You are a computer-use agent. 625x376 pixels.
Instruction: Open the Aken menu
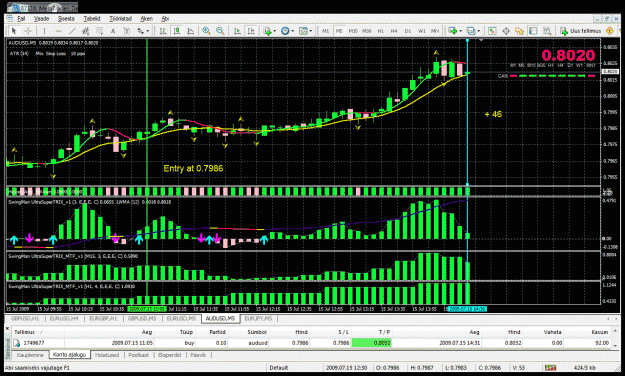point(146,19)
